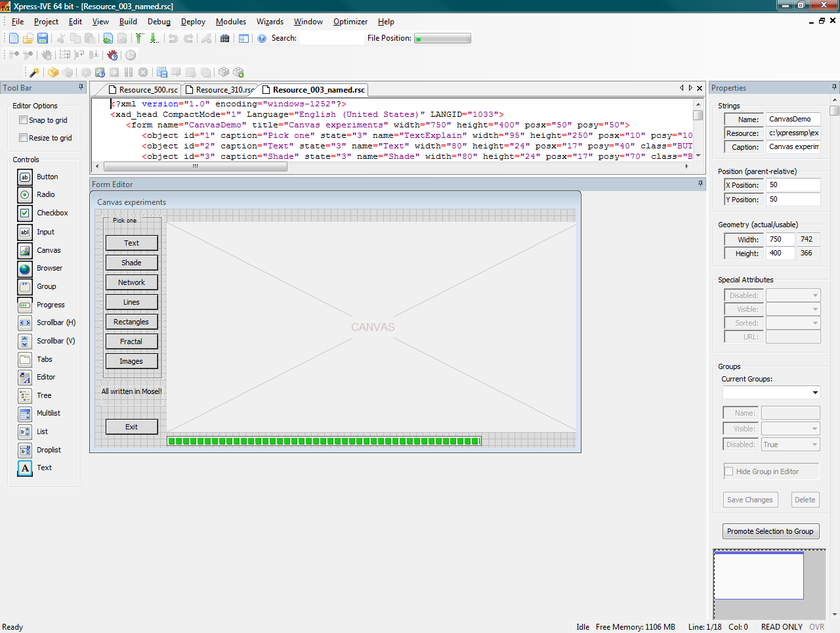Select the Droplist control icon
This screenshot has width=840, height=633.
[25, 450]
